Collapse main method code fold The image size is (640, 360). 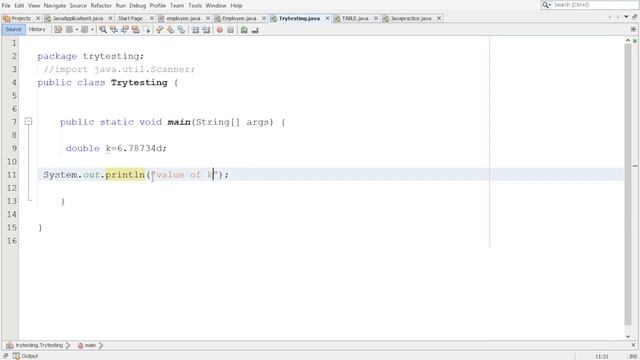pyautogui.click(x=28, y=121)
